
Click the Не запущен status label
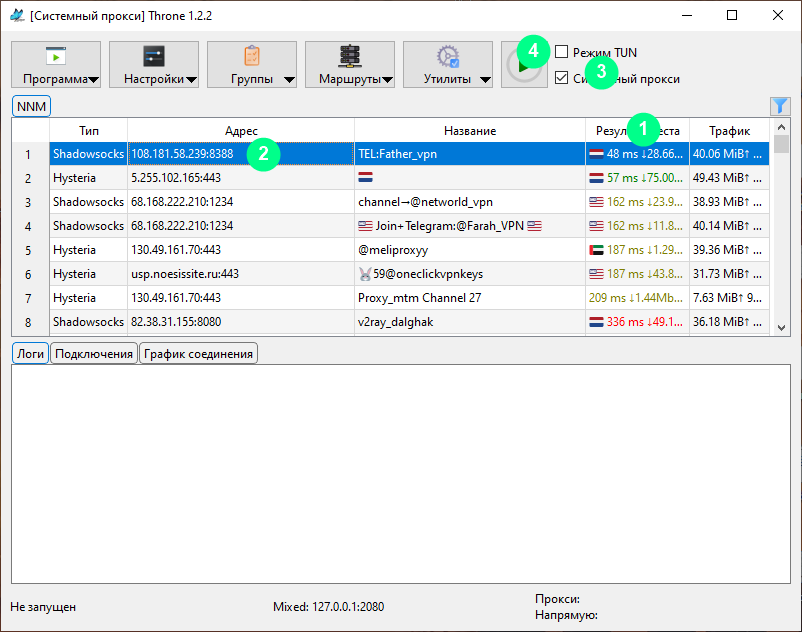coord(43,607)
